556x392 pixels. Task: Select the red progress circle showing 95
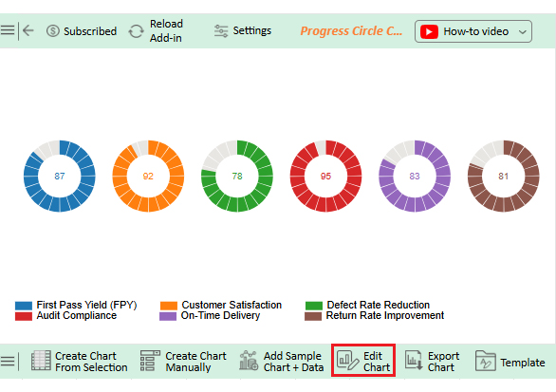pos(325,176)
